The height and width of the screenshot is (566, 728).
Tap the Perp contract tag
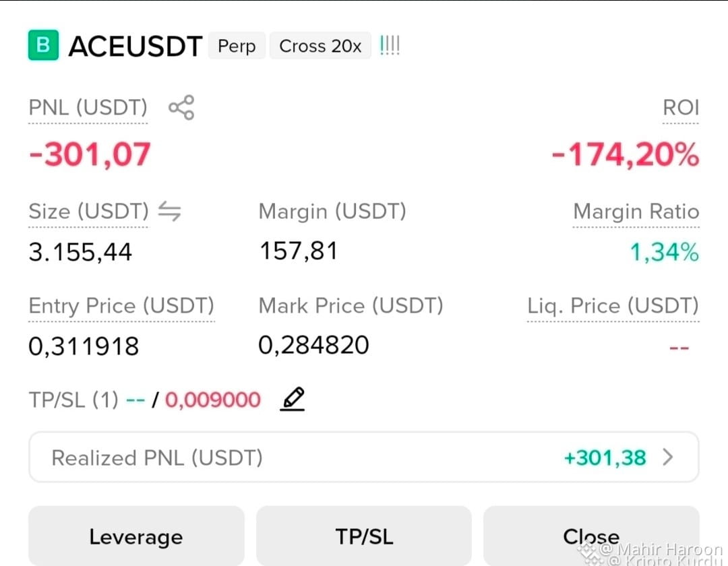[237, 46]
